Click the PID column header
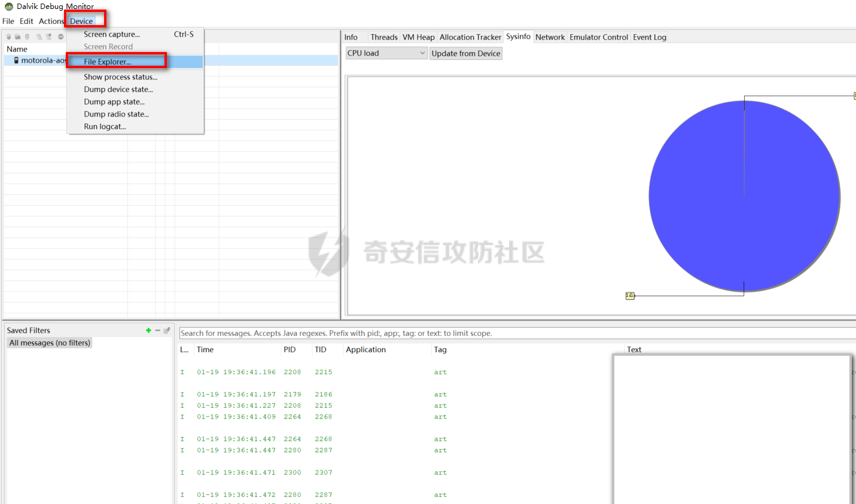This screenshot has width=856, height=504. (290, 350)
